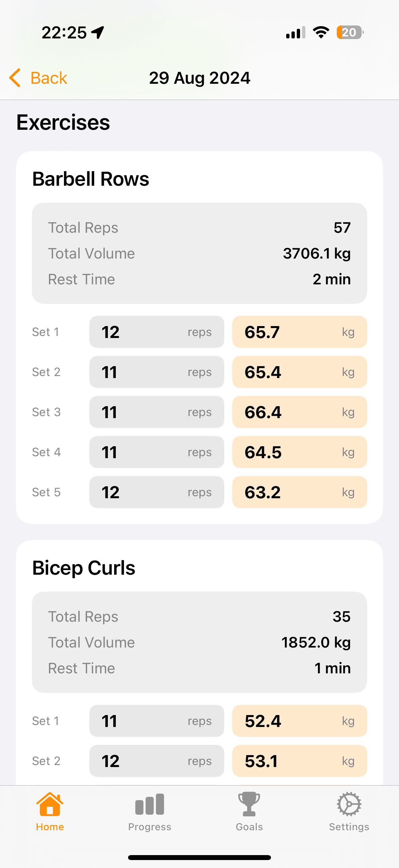The width and height of the screenshot is (399, 868).
Task: Tap the 29 Aug 2024 date title
Action: 200,78
